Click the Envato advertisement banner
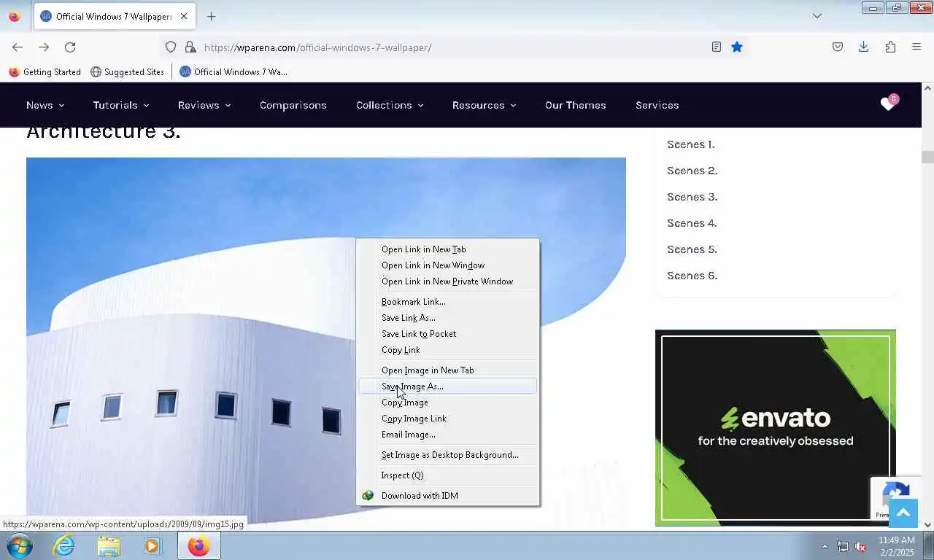Screen dimensions: 934x560 [x=776, y=428]
